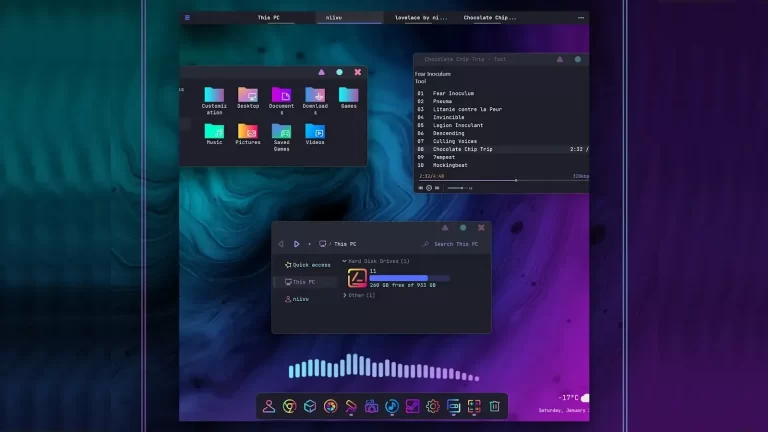Play the track Culling Voices
Screen dimensions: 768x432
(x=455, y=141)
